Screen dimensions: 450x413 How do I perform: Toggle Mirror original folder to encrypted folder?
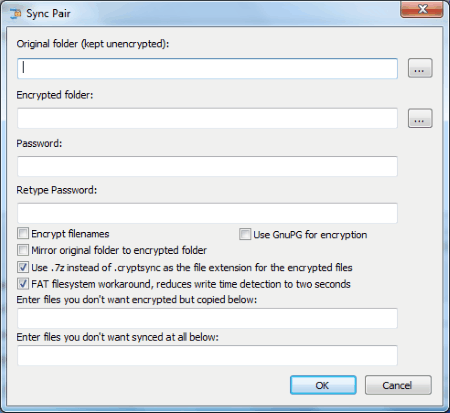(x=23, y=250)
